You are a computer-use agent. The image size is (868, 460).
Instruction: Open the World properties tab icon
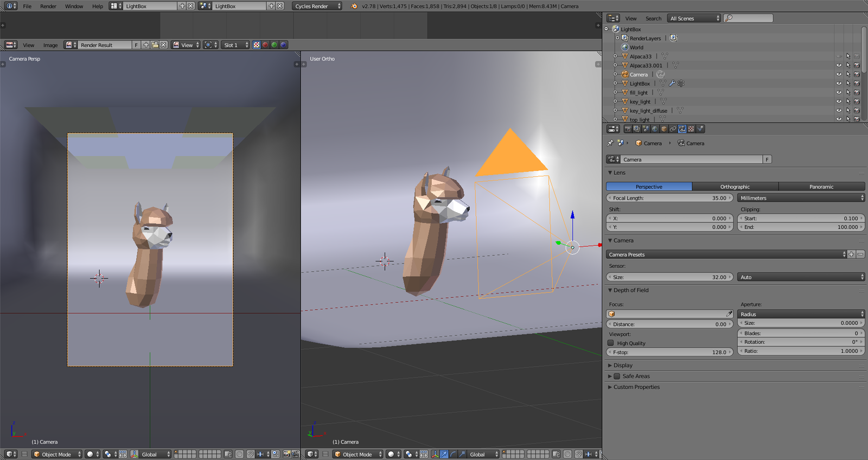click(655, 129)
